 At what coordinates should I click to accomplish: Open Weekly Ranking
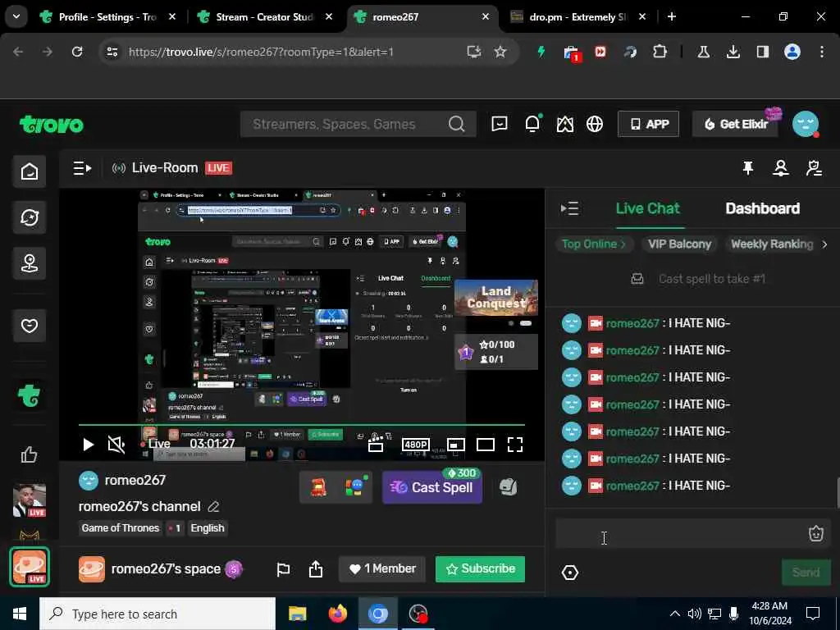[x=772, y=244]
